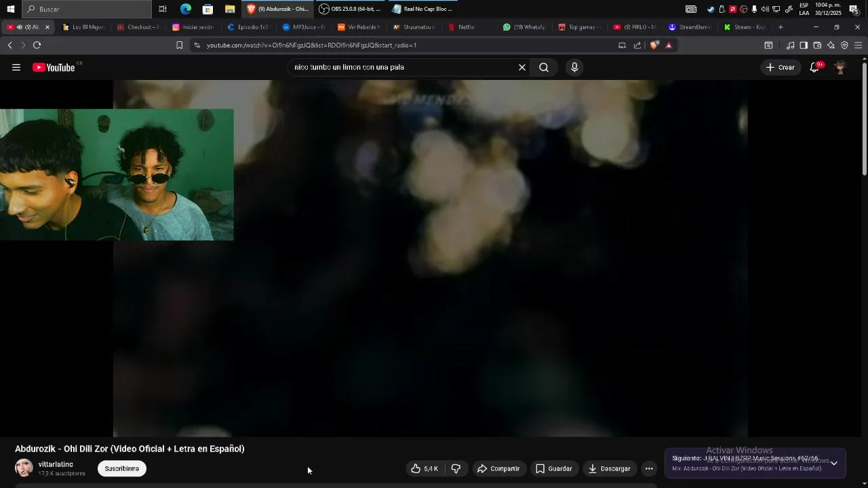The height and width of the screenshot is (488, 868).
Task: Bookmark this page with the bookmark icon
Action: click(179, 45)
